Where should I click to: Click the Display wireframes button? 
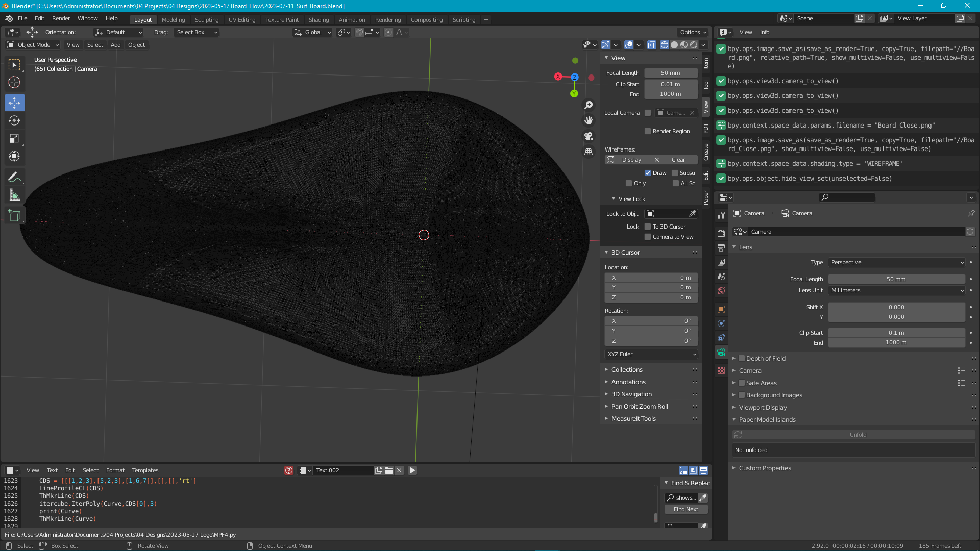click(x=627, y=160)
